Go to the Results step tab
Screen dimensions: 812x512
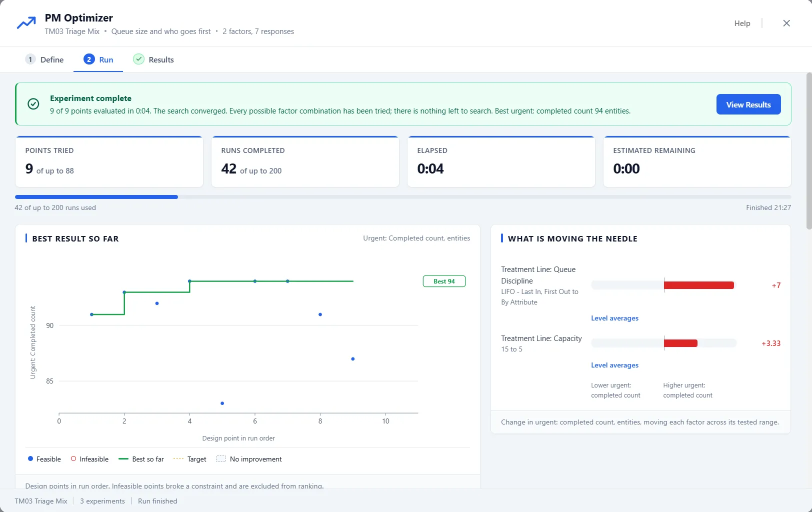coord(153,59)
